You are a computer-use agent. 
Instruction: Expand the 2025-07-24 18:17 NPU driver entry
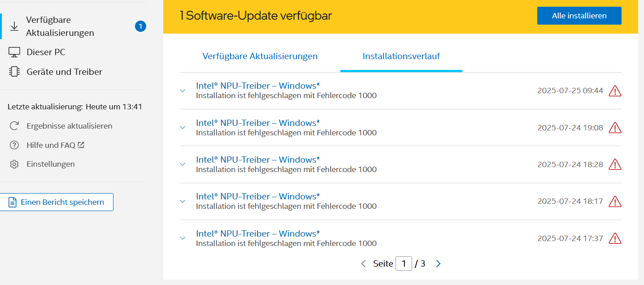pos(183,201)
